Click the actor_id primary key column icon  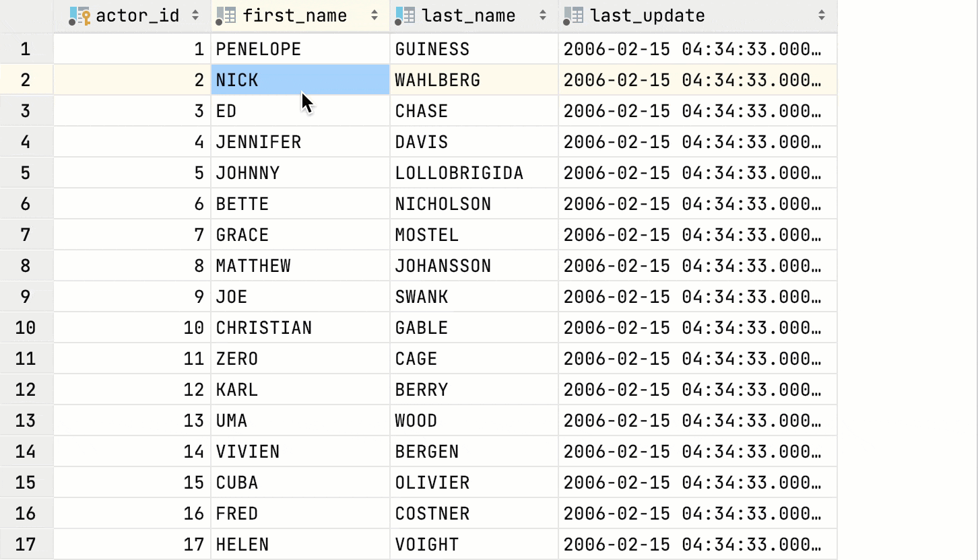pyautogui.click(x=79, y=16)
